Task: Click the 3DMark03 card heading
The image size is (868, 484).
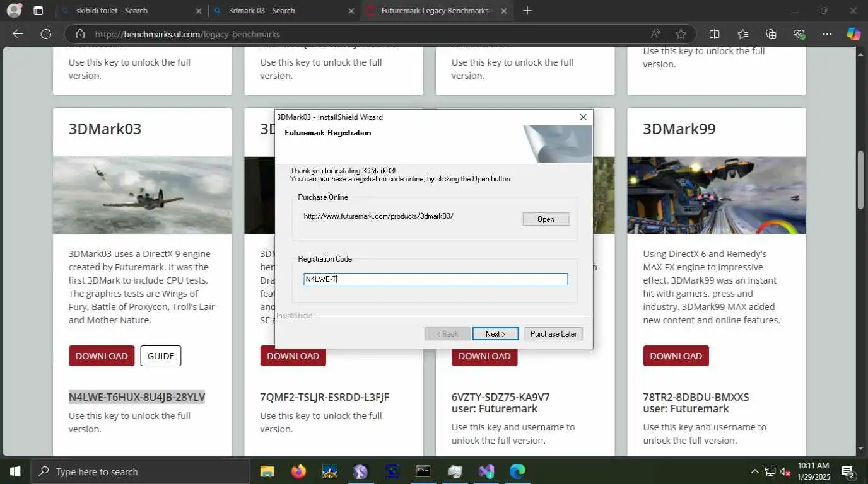Action: point(105,129)
